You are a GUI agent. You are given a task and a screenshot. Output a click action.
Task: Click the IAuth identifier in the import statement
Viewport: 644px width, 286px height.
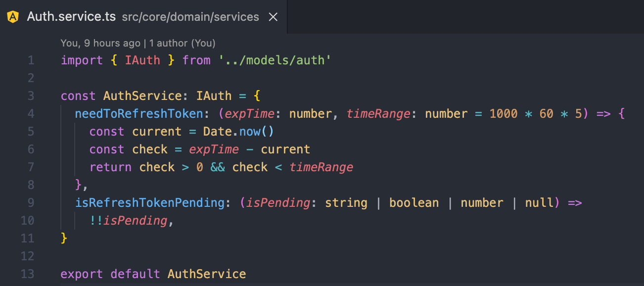142,60
